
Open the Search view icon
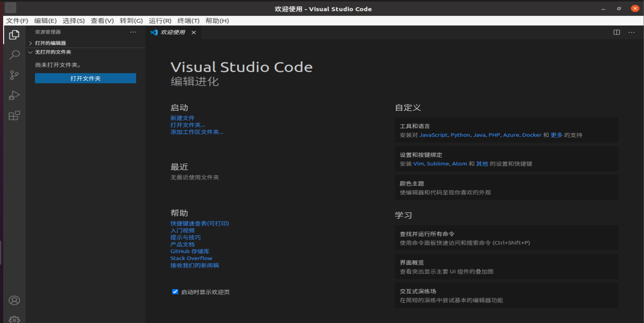click(x=14, y=55)
